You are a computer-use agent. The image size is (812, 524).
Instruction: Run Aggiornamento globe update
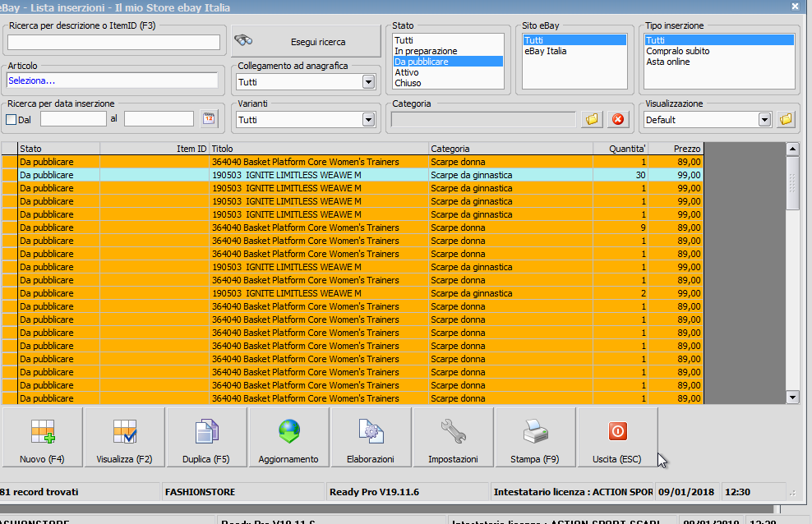point(289,438)
